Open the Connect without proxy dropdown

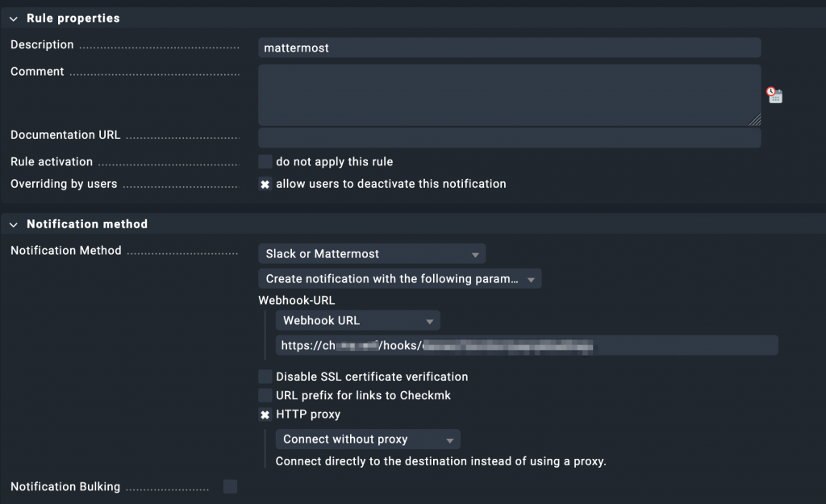click(367, 439)
